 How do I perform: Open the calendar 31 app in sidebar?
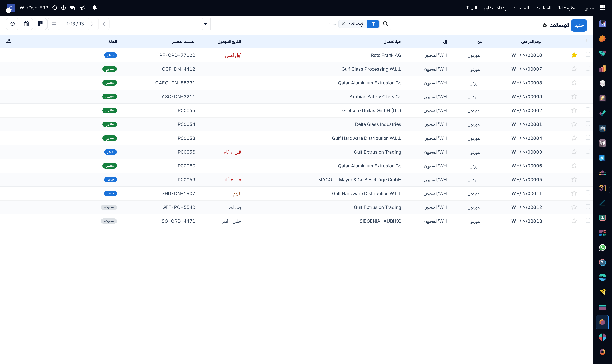click(x=602, y=188)
